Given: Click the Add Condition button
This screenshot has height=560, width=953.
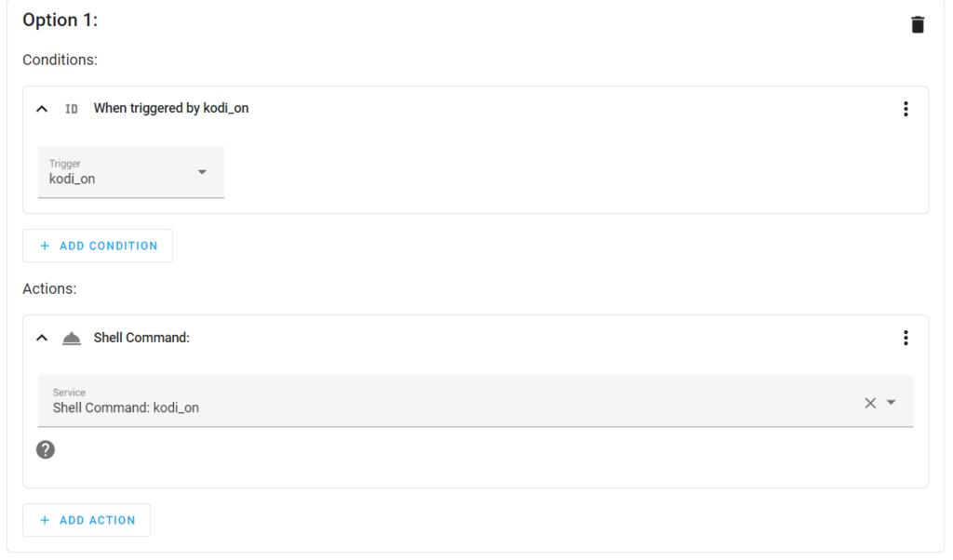Looking at the screenshot, I should [98, 246].
